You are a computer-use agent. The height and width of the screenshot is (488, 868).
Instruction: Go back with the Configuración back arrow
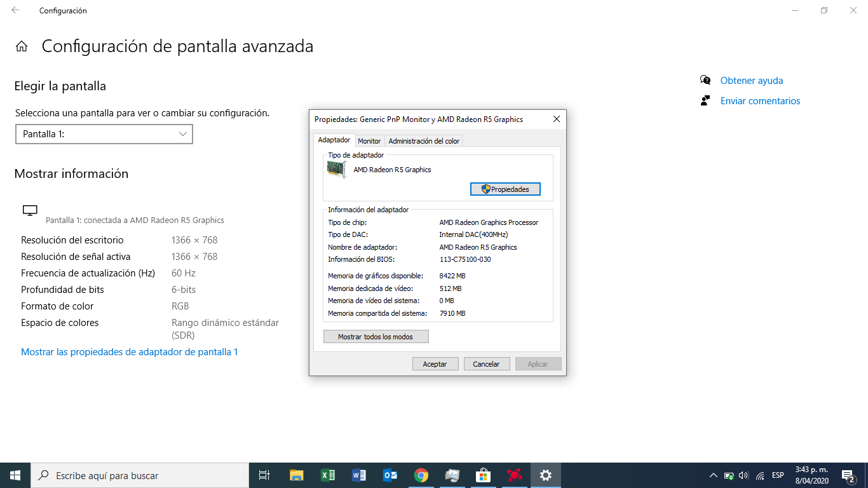15,10
